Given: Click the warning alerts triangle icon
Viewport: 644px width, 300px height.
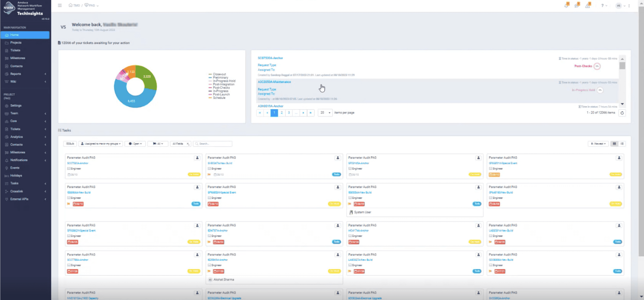Looking at the screenshot, I should 588,5.
